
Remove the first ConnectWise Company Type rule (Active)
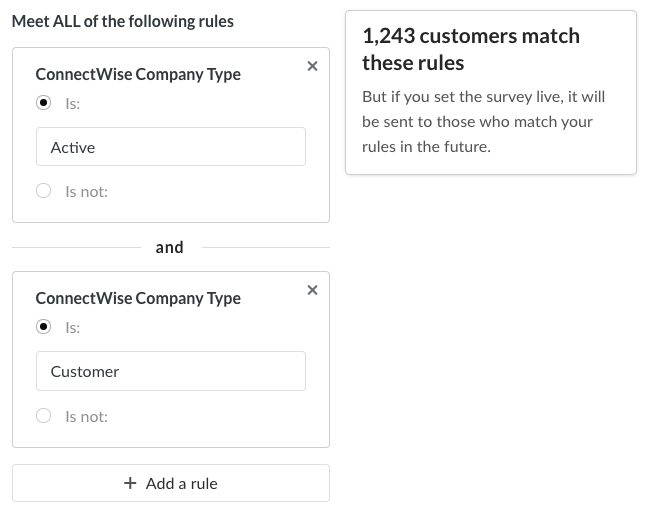pos(312,66)
